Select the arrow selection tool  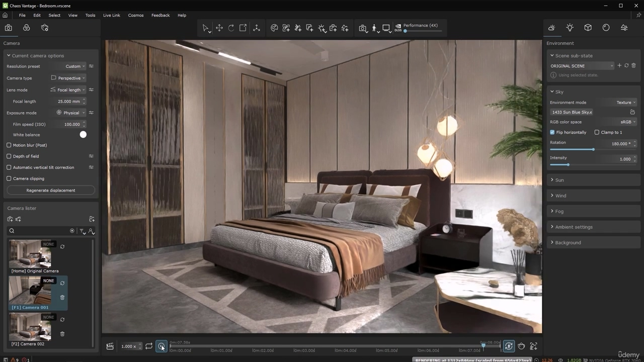coord(206,28)
